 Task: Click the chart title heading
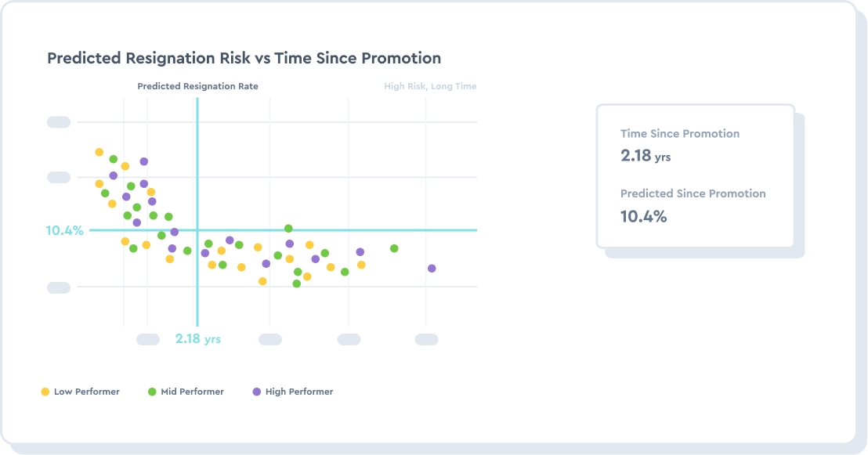point(244,59)
